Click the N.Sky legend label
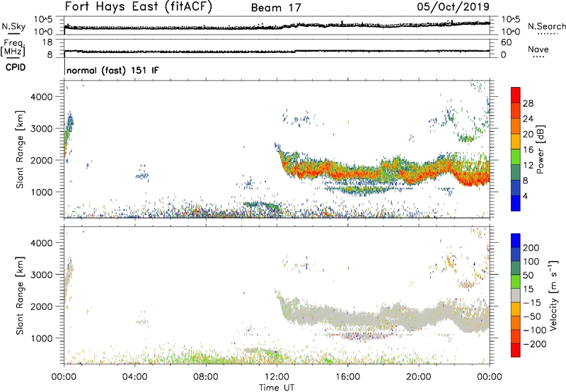Viewport: 566px width, 392px height. click(13, 27)
